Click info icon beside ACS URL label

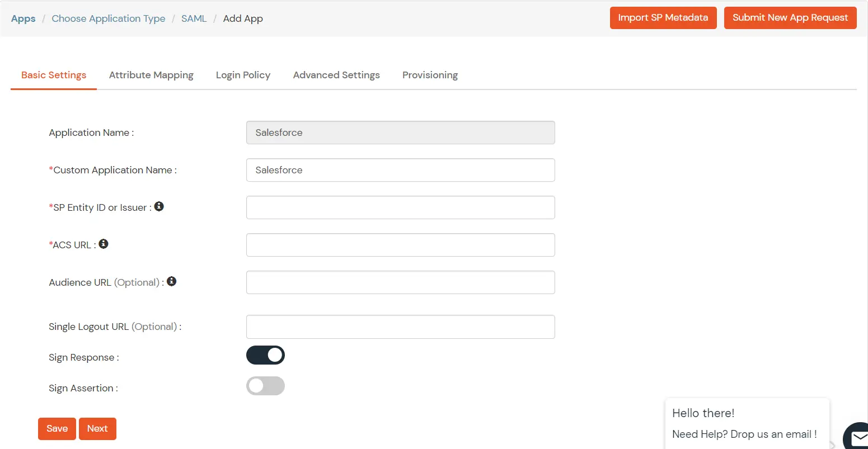tap(104, 244)
